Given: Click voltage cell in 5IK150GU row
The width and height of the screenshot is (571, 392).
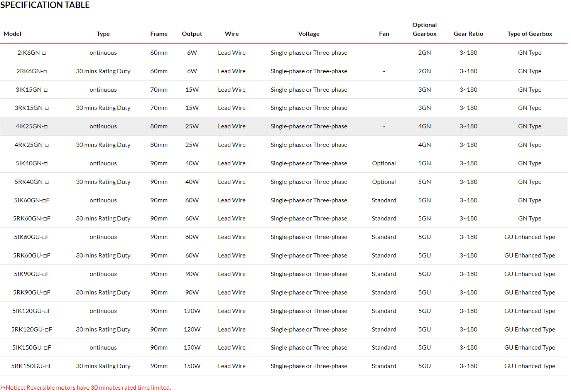Looking at the screenshot, I should click(309, 348).
